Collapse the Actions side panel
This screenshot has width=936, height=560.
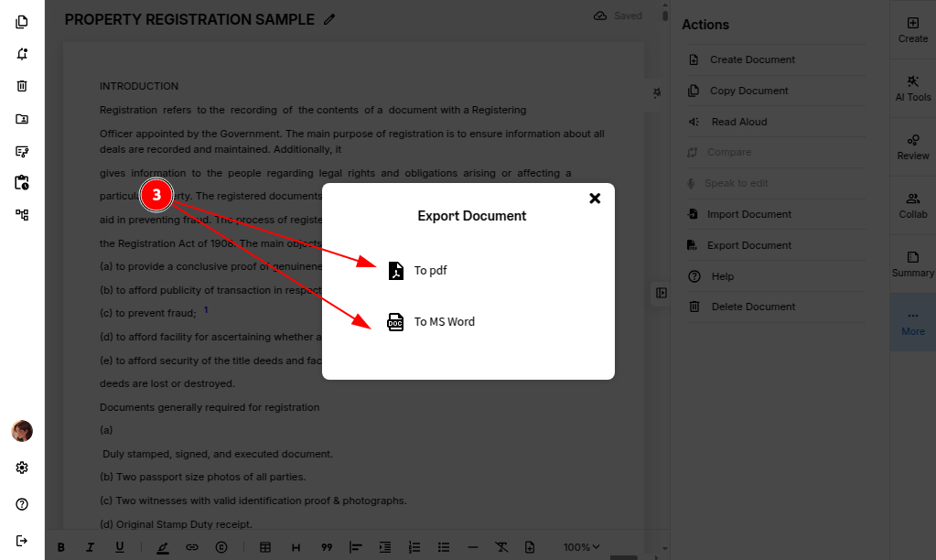(x=662, y=293)
